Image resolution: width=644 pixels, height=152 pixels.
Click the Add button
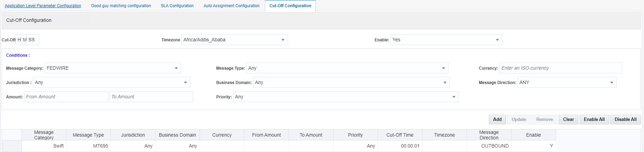(x=497, y=119)
